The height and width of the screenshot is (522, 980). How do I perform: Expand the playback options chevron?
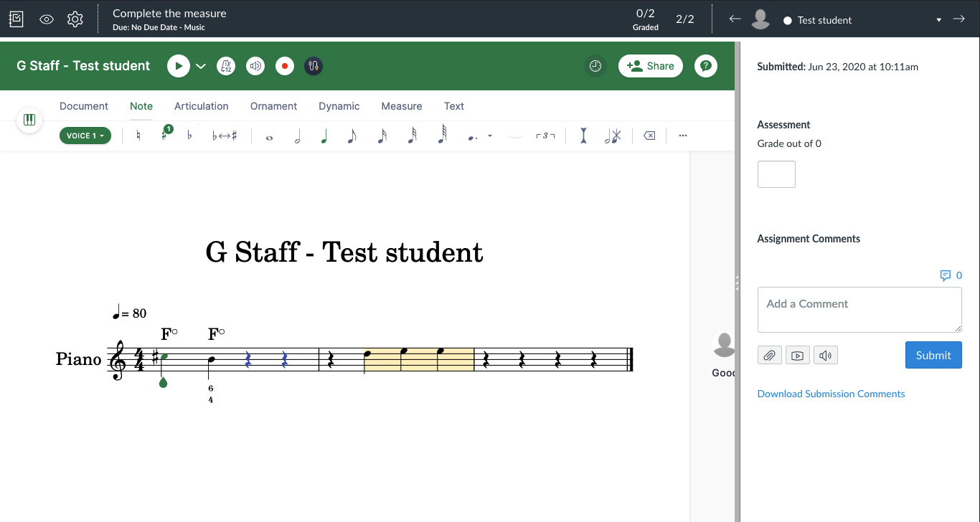pyautogui.click(x=200, y=65)
